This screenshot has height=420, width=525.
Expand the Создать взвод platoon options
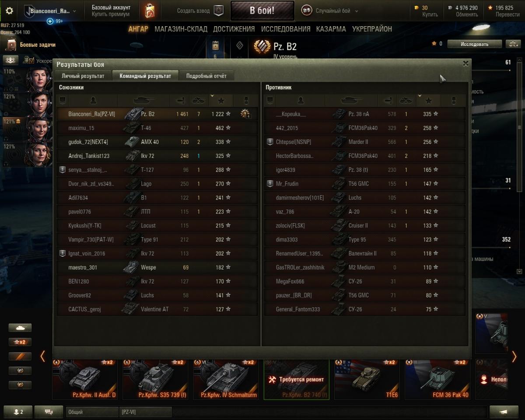[193, 11]
